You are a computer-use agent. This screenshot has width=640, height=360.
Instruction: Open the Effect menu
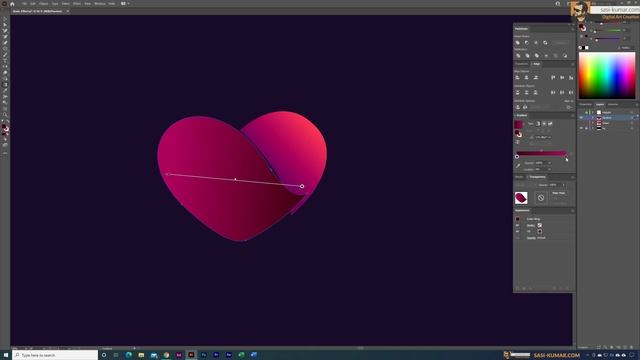[77, 4]
